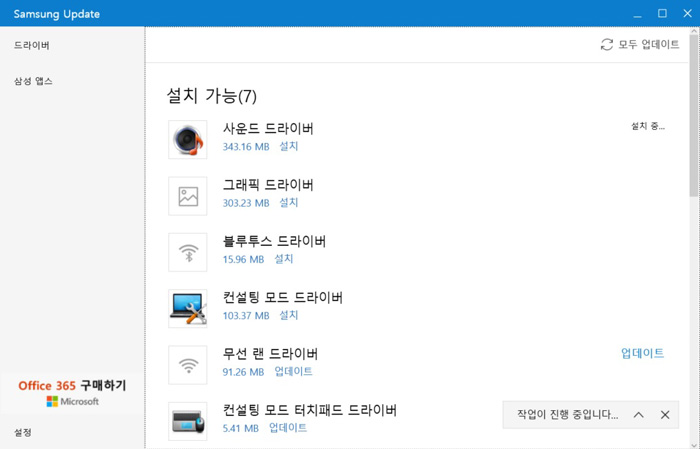Open 설정 in the sidebar

[x=23, y=432]
